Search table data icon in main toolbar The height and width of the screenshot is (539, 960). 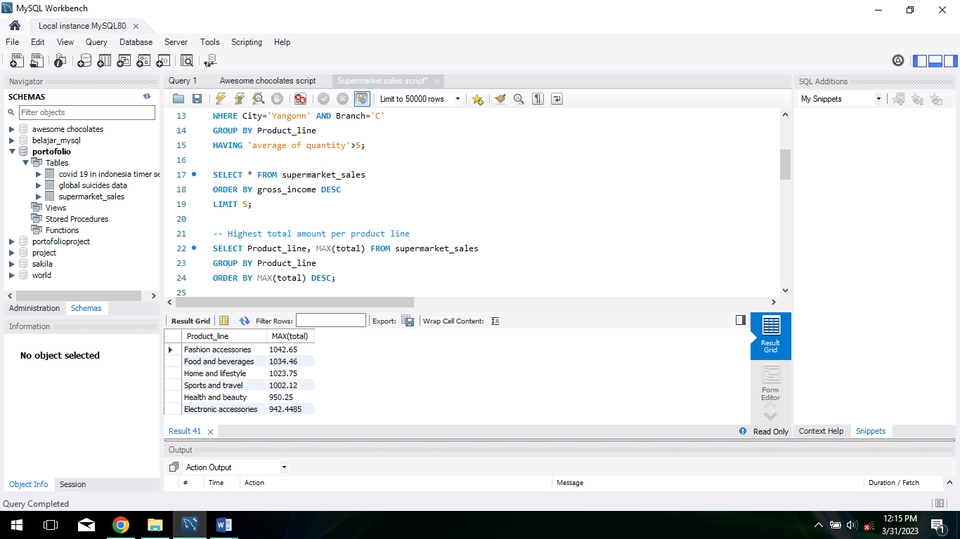point(187,61)
